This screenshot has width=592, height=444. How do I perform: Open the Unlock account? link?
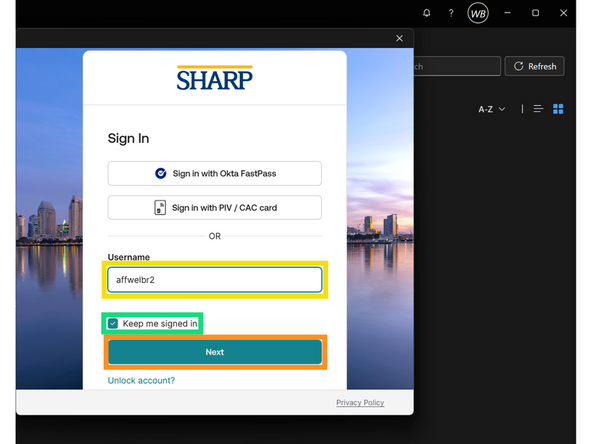(x=141, y=380)
